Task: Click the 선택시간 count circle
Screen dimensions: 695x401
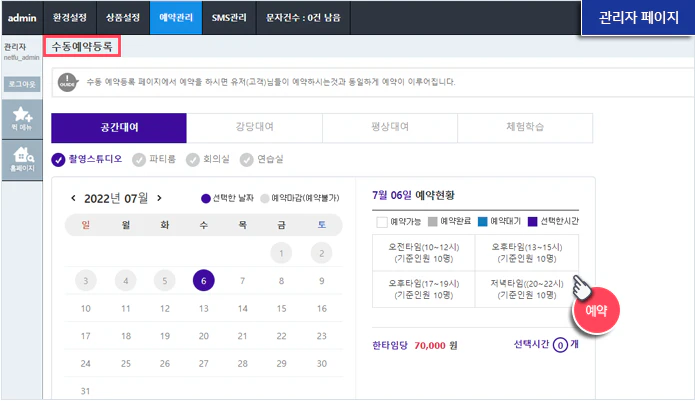Action: (x=560, y=345)
